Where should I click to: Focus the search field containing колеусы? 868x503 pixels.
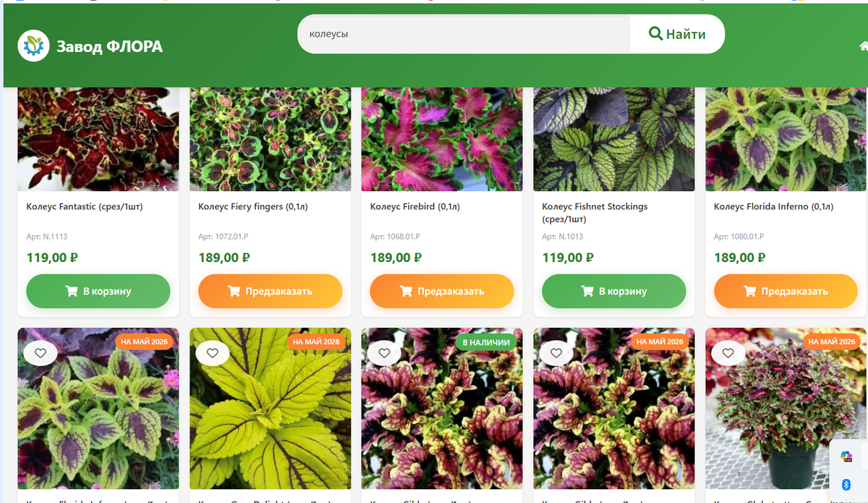coord(464,34)
